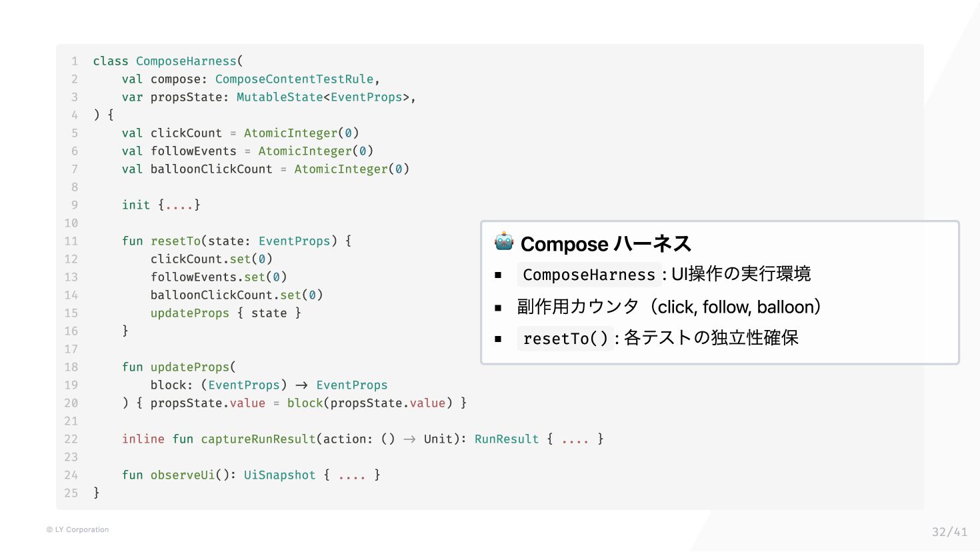
Task: Click the UiSnapshot return type
Action: pyautogui.click(x=280, y=475)
